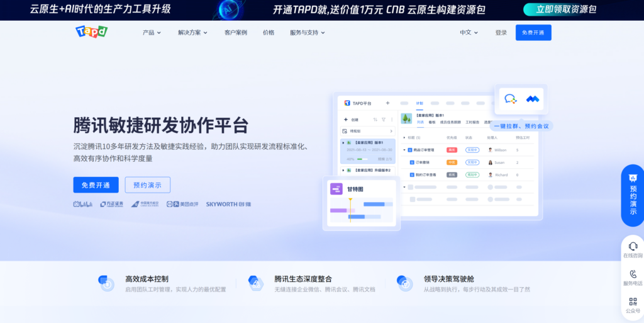
Task: Click the Tencent Meeting blue icon
Action: coord(532,99)
